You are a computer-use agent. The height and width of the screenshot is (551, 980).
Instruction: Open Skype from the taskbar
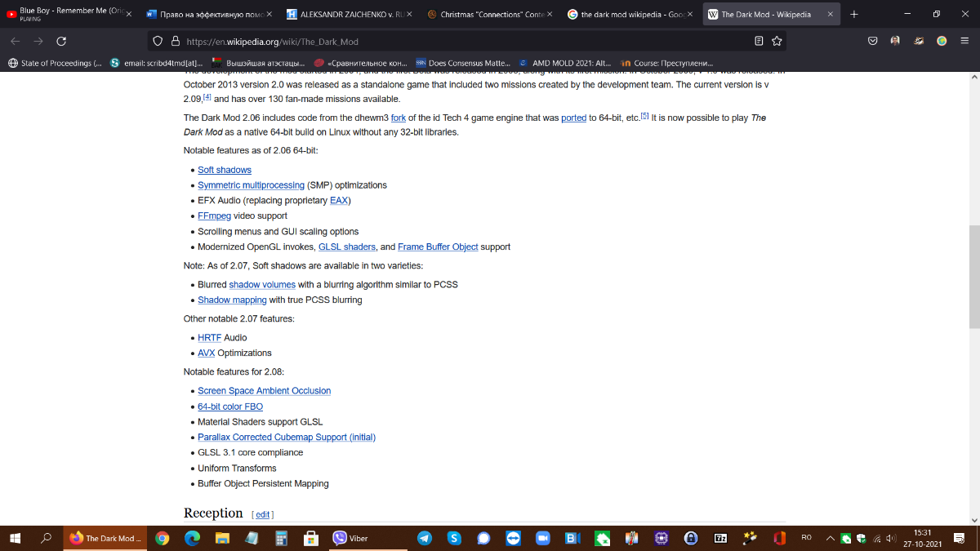click(x=453, y=538)
